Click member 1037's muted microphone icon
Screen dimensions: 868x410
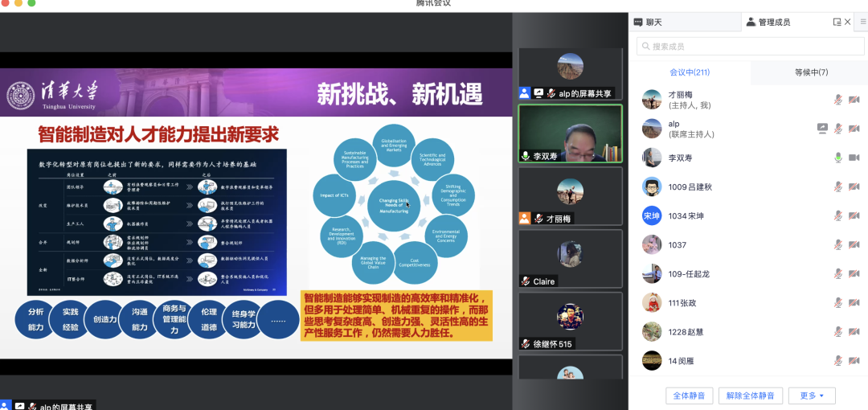838,245
